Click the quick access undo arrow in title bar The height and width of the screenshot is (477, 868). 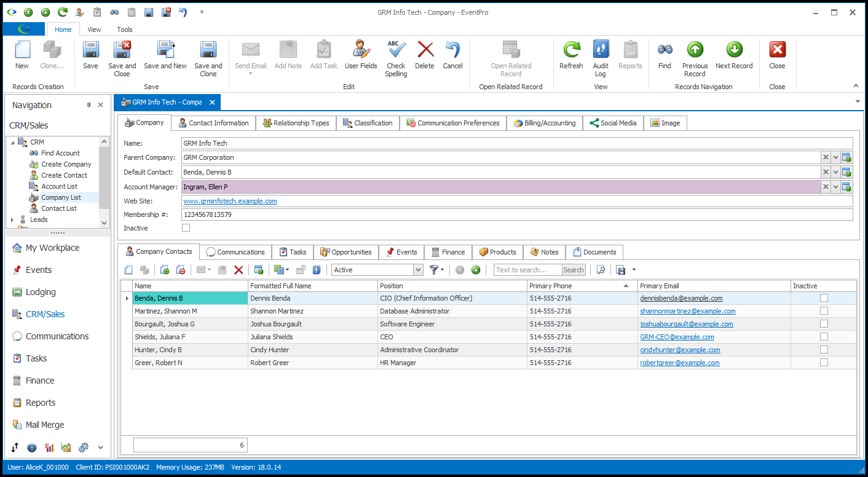pyautogui.click(x=183, y=12)
